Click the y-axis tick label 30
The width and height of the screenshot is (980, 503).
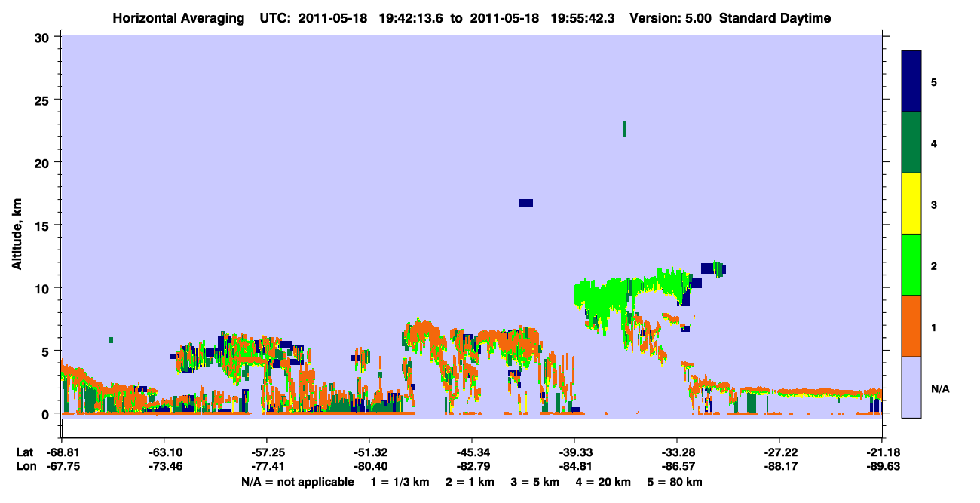pyautogui.click(x=44, y=37)
